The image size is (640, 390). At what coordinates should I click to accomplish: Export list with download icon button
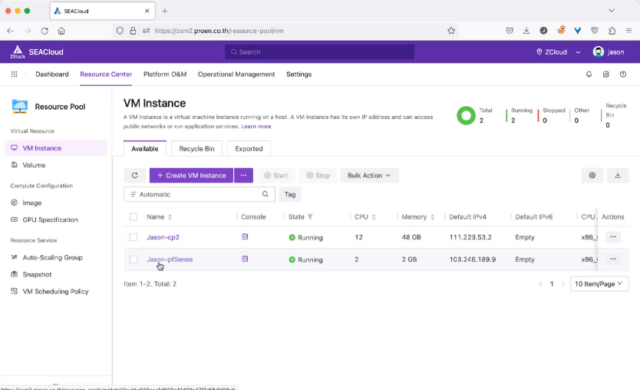pyautogui.click(x=618, y=175)
